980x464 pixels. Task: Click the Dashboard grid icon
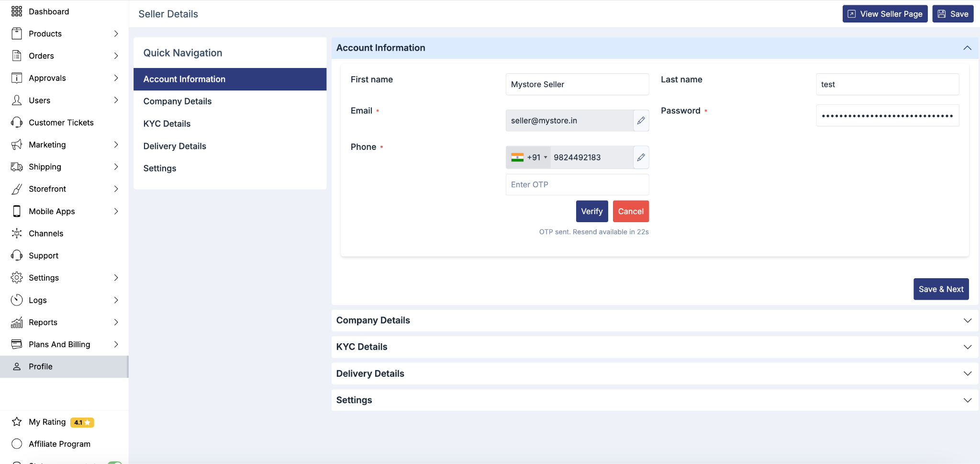click(17, 11)
